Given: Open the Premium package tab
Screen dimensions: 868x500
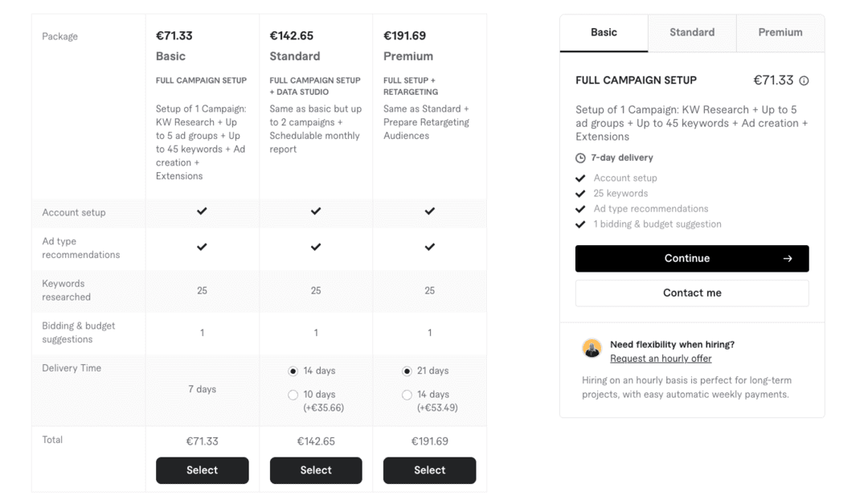Looking at the screenshot, I should 780,33.
